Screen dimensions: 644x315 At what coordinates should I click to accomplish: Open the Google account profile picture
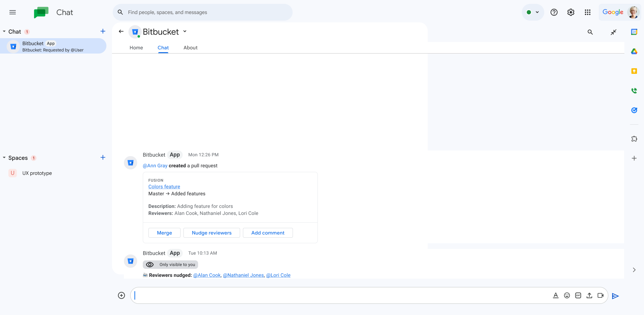(x=633, y=12)
